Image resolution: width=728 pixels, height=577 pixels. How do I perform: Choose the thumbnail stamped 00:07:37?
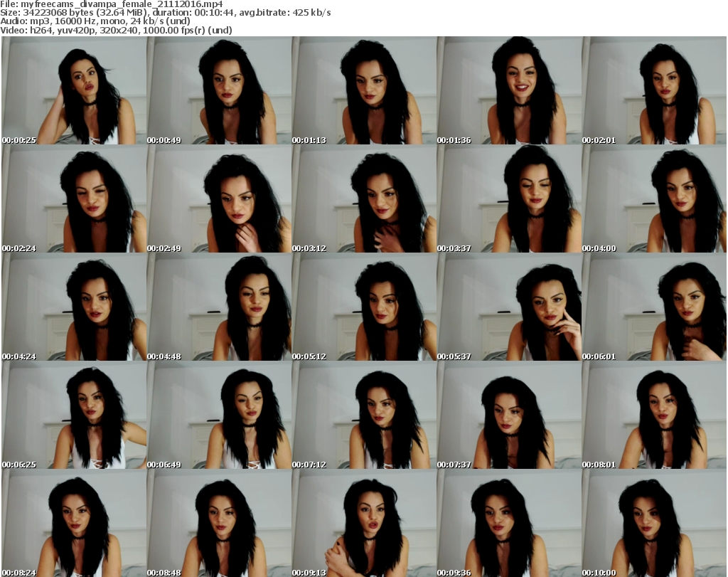point(509,415)
